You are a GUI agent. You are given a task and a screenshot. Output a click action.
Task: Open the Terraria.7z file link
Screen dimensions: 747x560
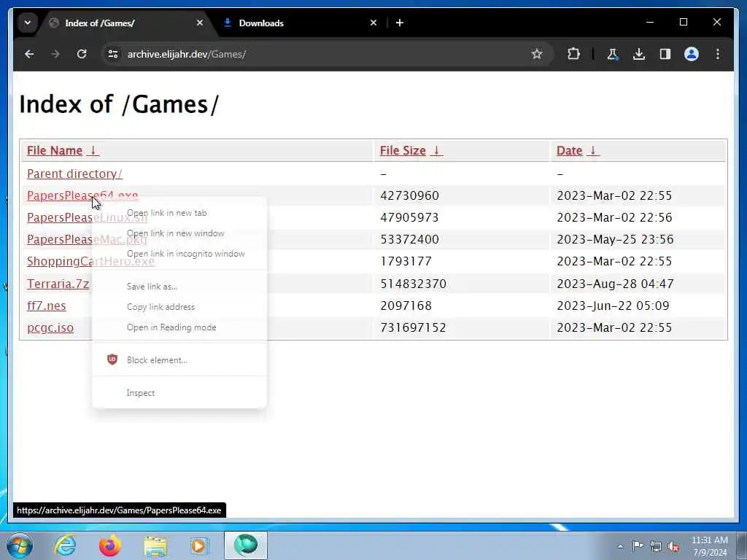[58, 284]
